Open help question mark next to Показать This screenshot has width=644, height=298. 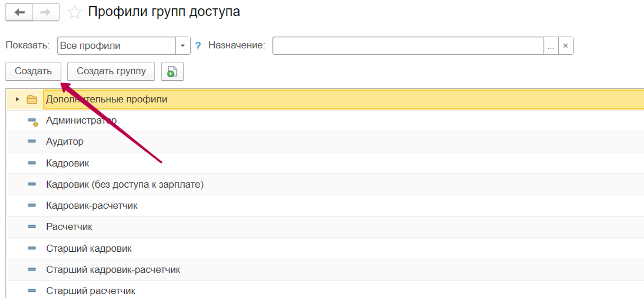tap(198, 46)
